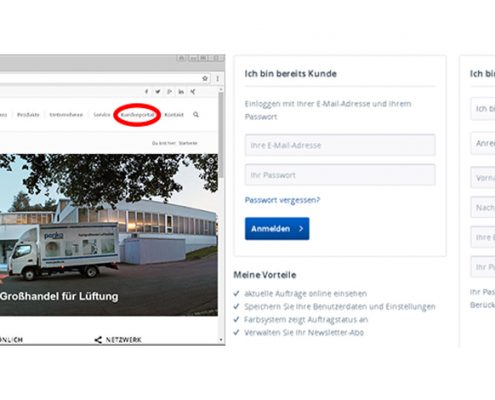This screenshot has height=400, width=495.
Task: Focus the Ihre E-Mail-Adresse field
Action: 340,145
